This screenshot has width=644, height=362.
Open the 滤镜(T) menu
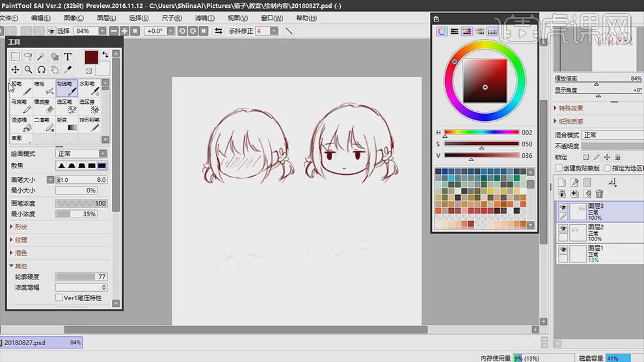coord(204,18)
